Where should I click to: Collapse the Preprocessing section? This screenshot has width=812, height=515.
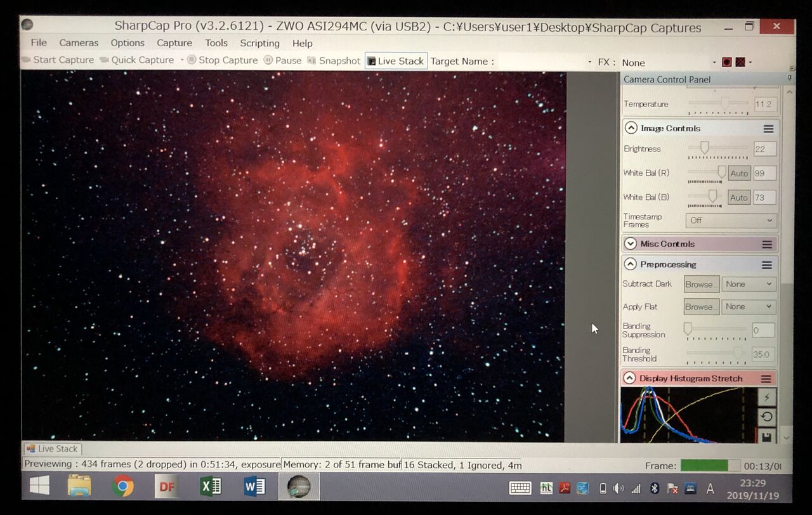[630, 264]
